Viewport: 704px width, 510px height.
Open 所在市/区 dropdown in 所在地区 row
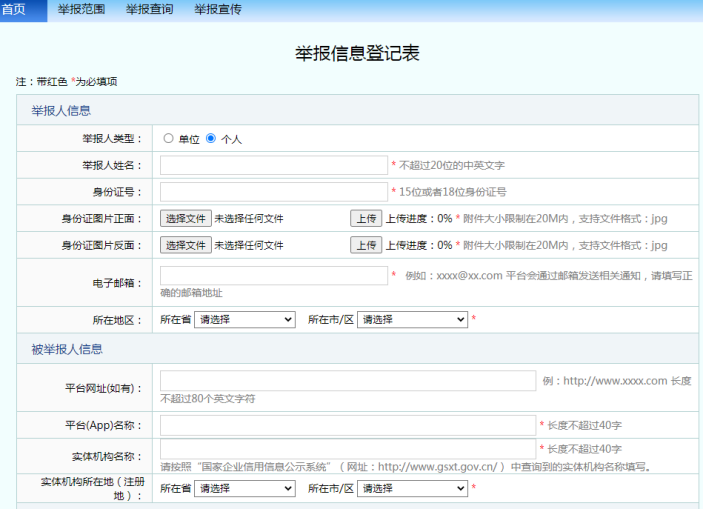pyautogui.click(x=412, y=320)
